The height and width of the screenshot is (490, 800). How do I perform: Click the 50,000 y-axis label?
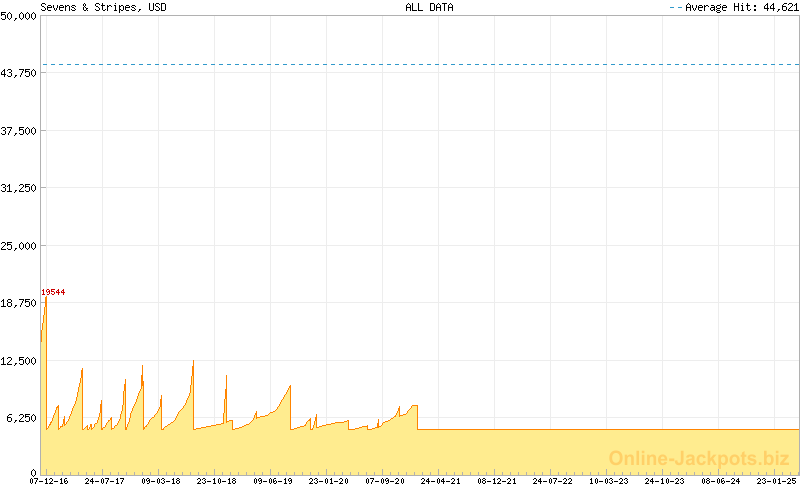pyautogui.click(x=18, y=16)
